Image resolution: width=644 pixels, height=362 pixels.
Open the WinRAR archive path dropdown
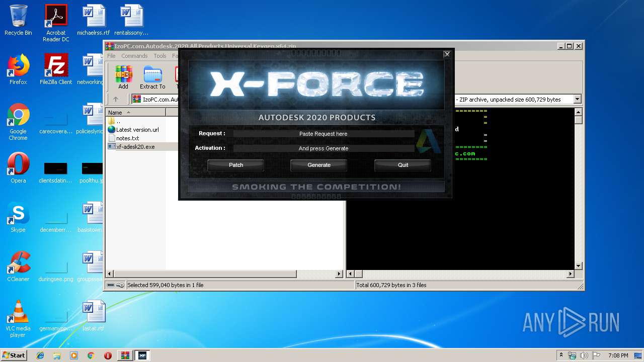point(577,100)
